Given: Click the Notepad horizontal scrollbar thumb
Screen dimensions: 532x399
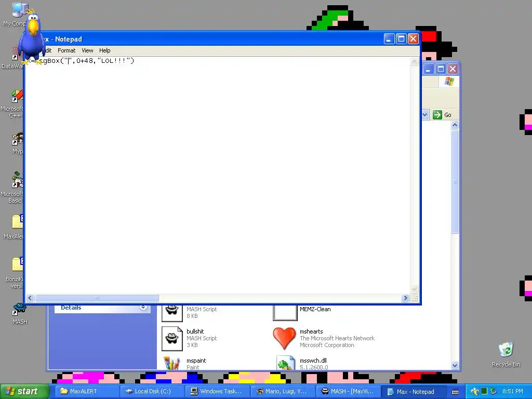Looking at the screenshot, I should tap(96, 298).
